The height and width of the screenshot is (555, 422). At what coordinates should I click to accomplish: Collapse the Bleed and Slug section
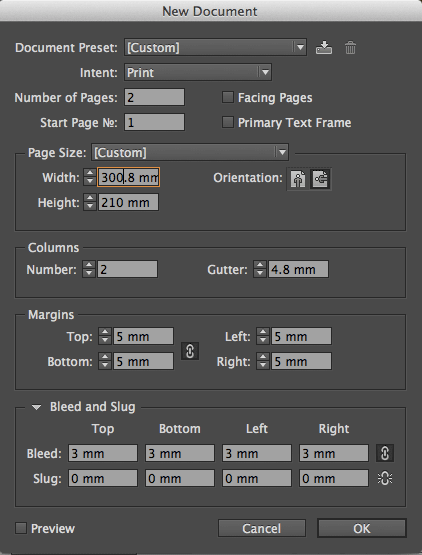(x=36, y=407)
